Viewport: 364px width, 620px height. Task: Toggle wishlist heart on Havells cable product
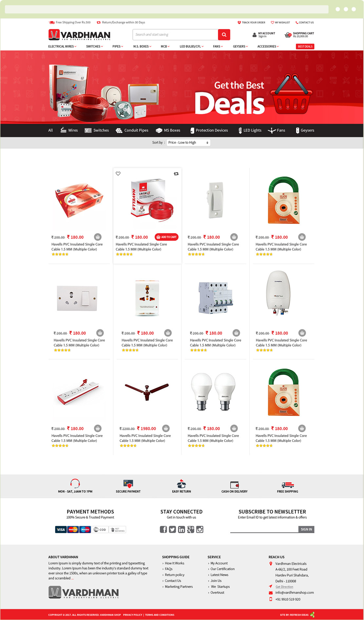pyautogui.click(x=118, y=174)
